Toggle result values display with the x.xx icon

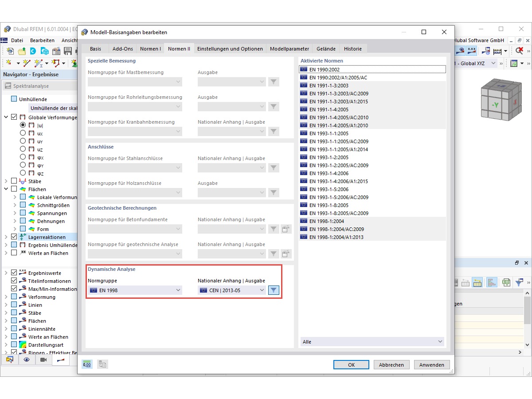(x=471, y=50)
